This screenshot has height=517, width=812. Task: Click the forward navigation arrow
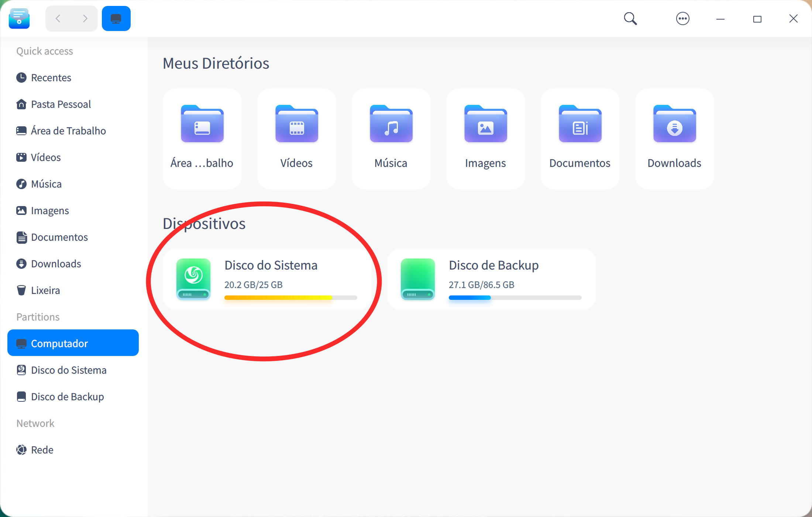point(85,18)
